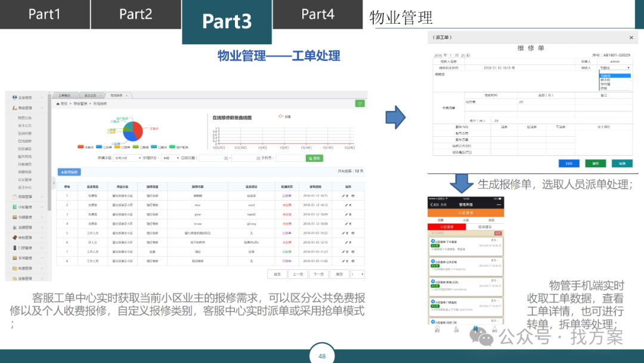Image resolution: width=644 pixels, height=363 pixels.
Task: Open the 维修人 dropdown in the repair order dialog
Action: click(x=614, y=68)
